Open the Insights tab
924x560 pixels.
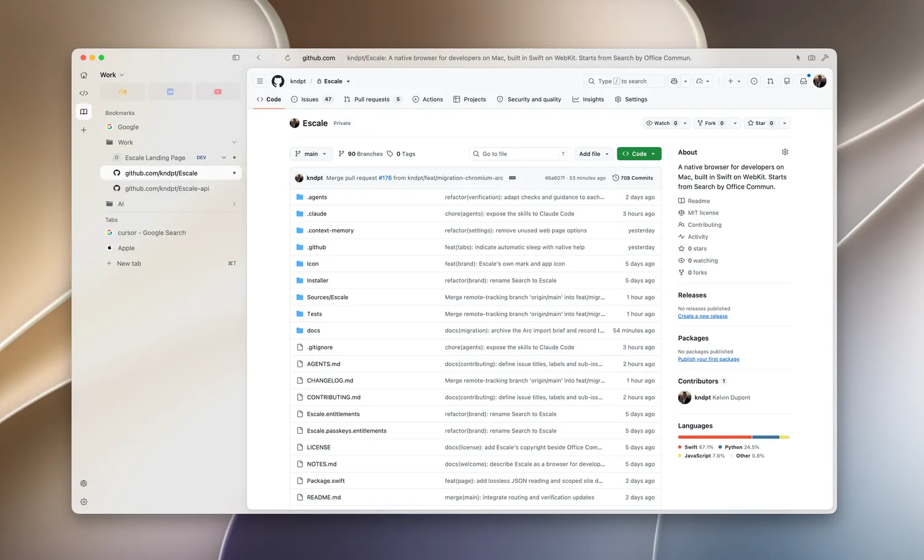click(x=588, y=99)
